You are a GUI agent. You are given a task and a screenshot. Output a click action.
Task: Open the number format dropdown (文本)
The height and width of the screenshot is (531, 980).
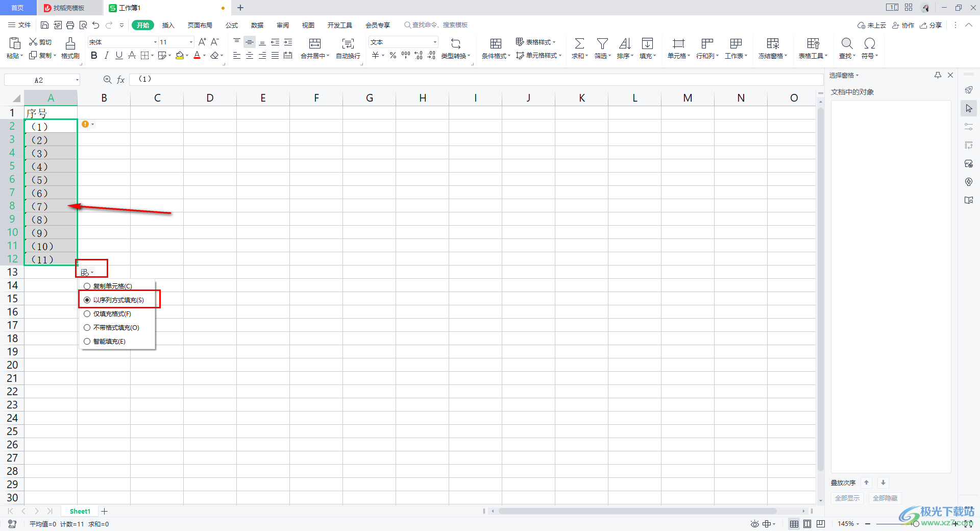click(x=435, y=42)
